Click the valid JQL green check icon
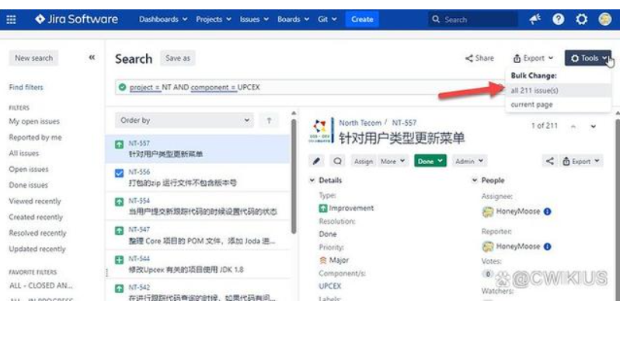This screenshot has height=360, width=644. click(123, 87)
